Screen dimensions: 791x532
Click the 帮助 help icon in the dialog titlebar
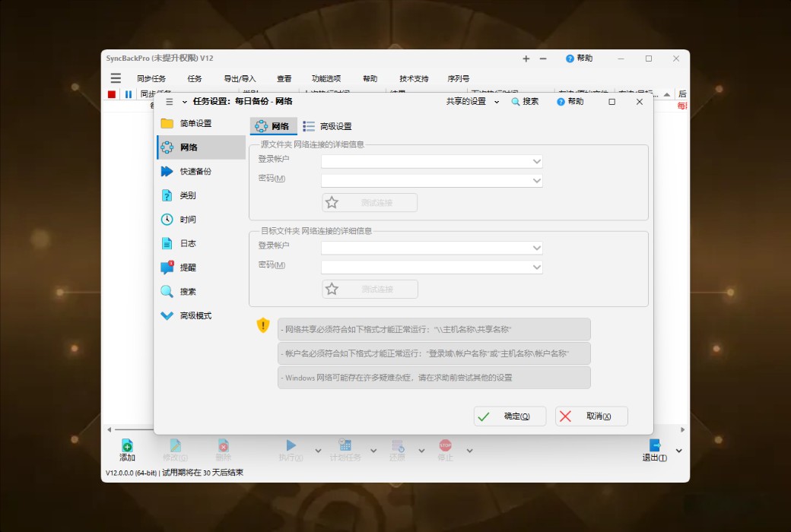pos(570,101)
